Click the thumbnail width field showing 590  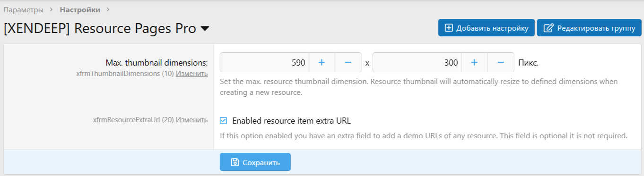265,62
